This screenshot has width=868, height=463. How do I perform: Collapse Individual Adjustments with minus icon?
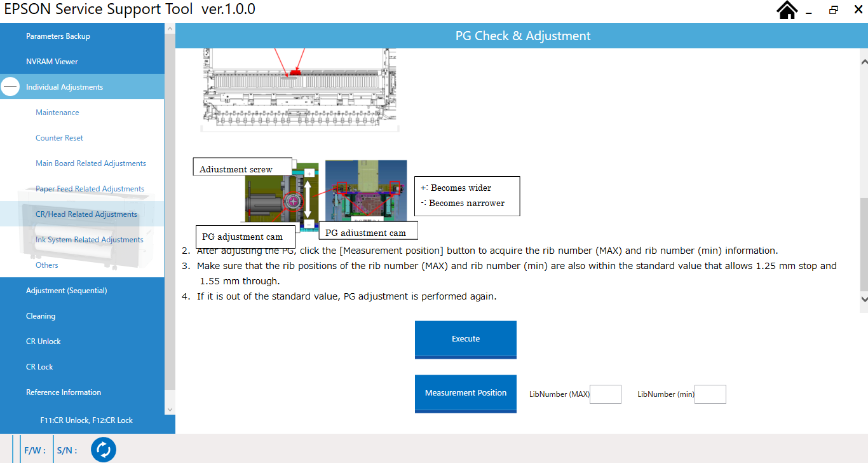[x=10, y=87]
